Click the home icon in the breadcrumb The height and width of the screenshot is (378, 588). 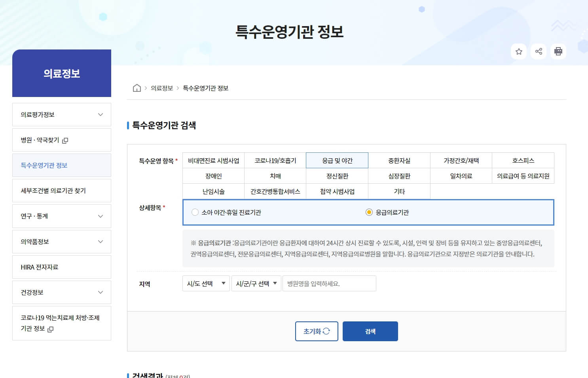click(136, 88)
